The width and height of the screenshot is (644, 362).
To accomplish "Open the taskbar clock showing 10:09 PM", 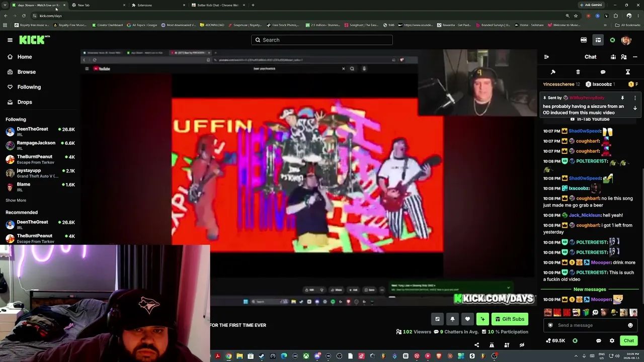I will 631,356.
